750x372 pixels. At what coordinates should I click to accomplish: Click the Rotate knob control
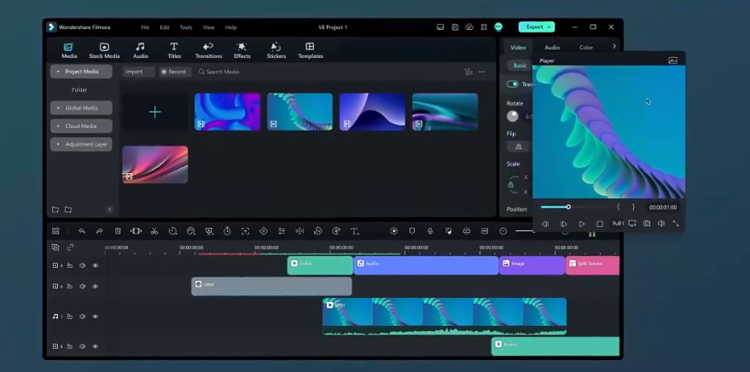point(513,116)
